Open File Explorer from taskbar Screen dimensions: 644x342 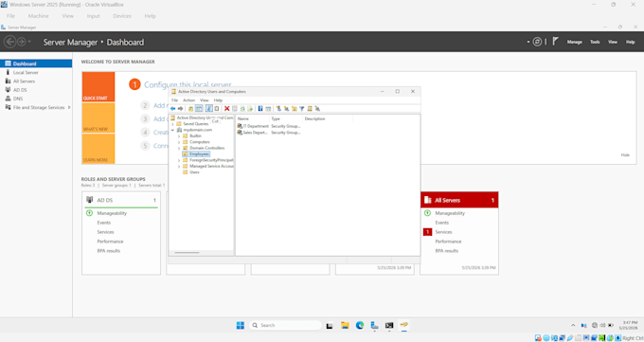click(x=345, y=325)
